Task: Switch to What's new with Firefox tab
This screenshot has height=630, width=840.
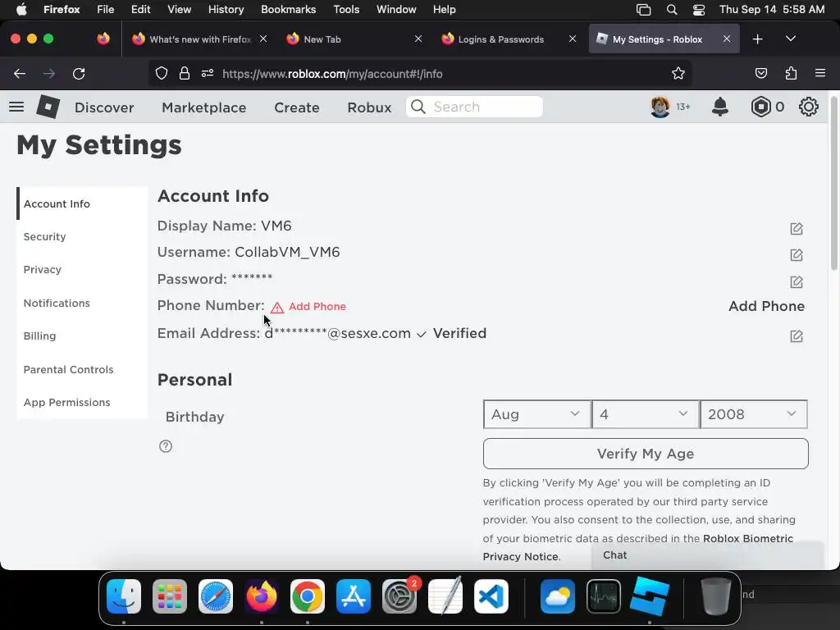Action: click(x=200, y=39)
